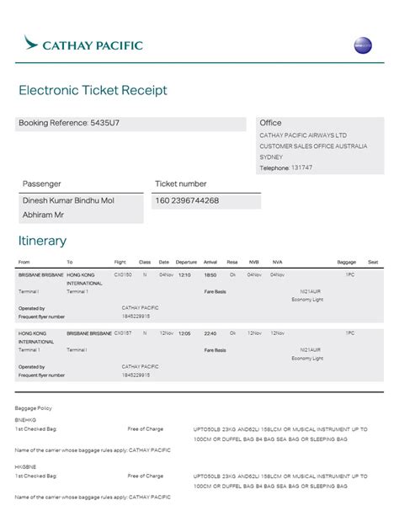The height and width of the screenshot is (532, 399).
Task: Click first frequent flyer number 1845229915
Action: 136,317
